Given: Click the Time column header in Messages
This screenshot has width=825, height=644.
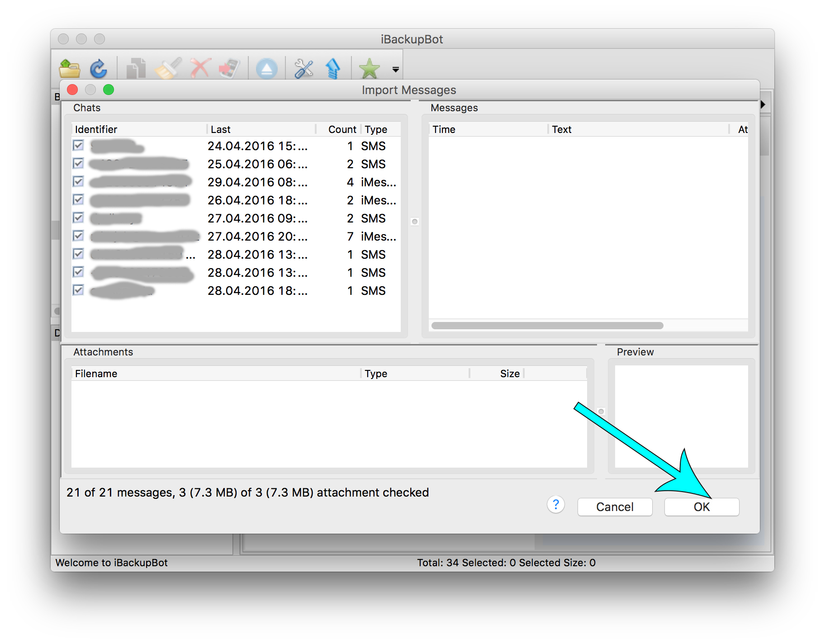Looking at the screenshot, I should [488, 129].
